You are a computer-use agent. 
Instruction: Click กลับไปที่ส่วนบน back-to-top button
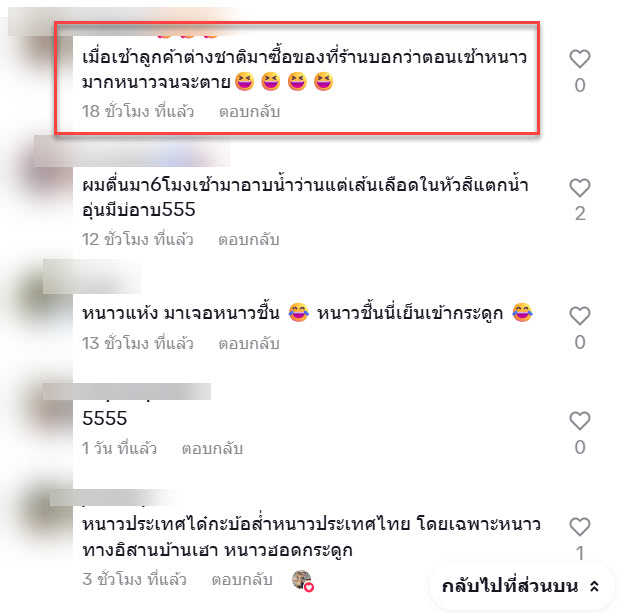point(522,586)
